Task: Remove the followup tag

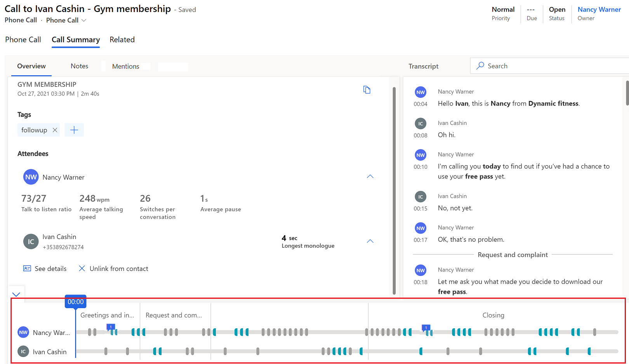Action: click(x=55, y=130)
